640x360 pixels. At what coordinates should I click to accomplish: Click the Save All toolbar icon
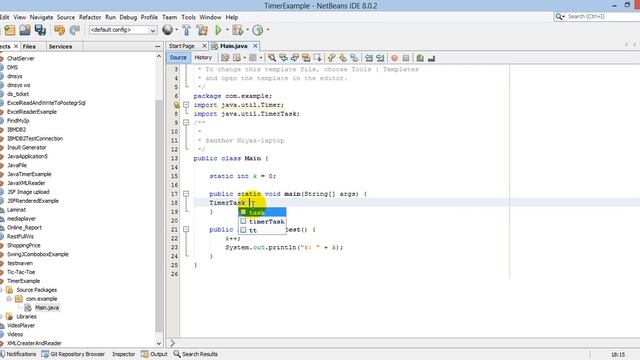tap(40, 30)
